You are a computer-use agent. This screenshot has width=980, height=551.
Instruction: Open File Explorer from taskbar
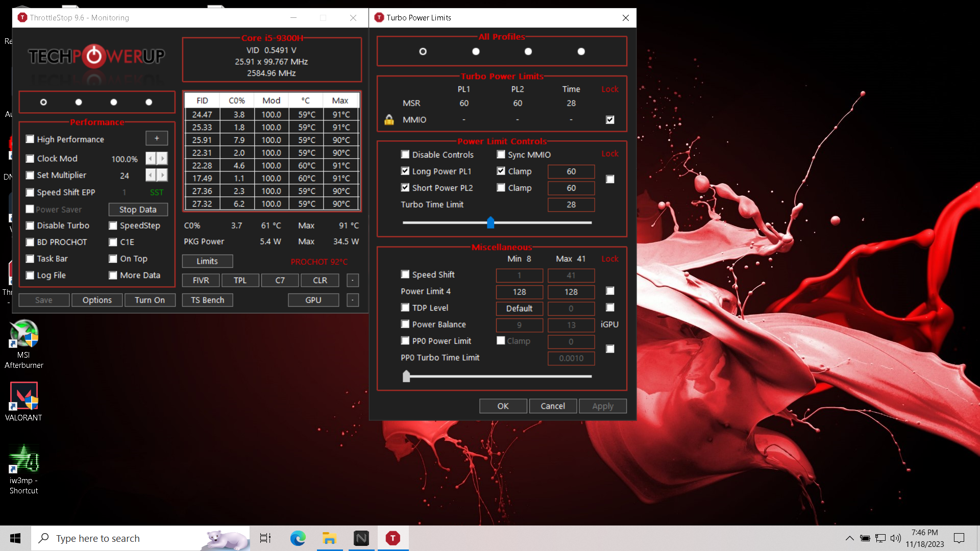(329, 538)
